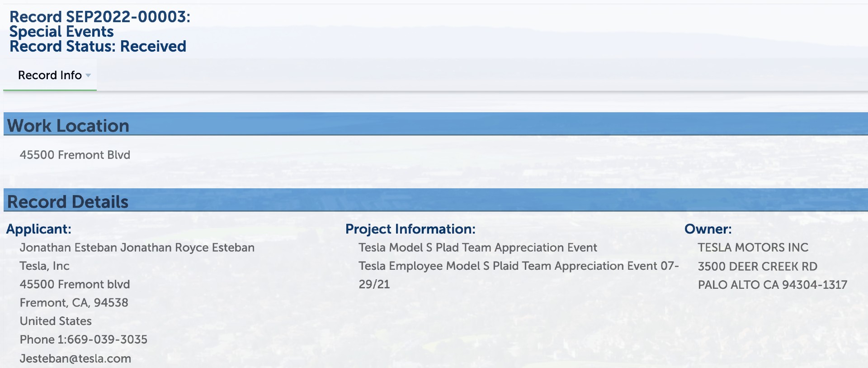Image resolution: width=868 pixels, height=368 pixels.
Task: Expand the Record Info dropdown arrow
Action: (88, 76)
